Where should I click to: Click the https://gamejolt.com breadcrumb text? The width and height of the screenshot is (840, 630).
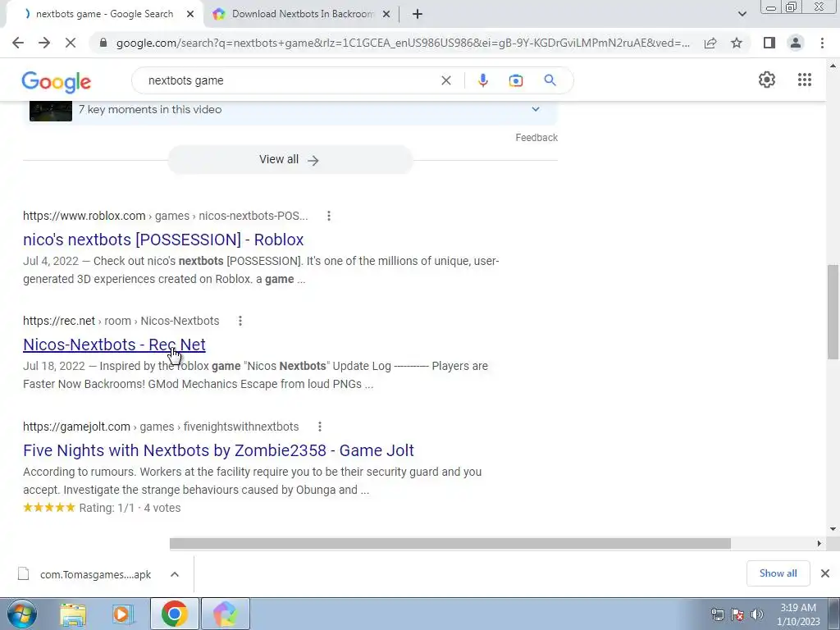tap(76, 427)
